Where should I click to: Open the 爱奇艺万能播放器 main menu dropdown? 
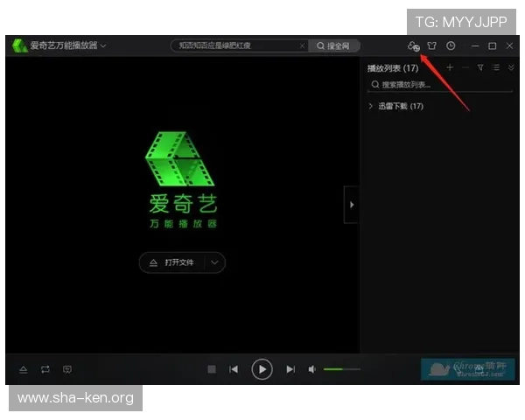click(x=102, y=45)
